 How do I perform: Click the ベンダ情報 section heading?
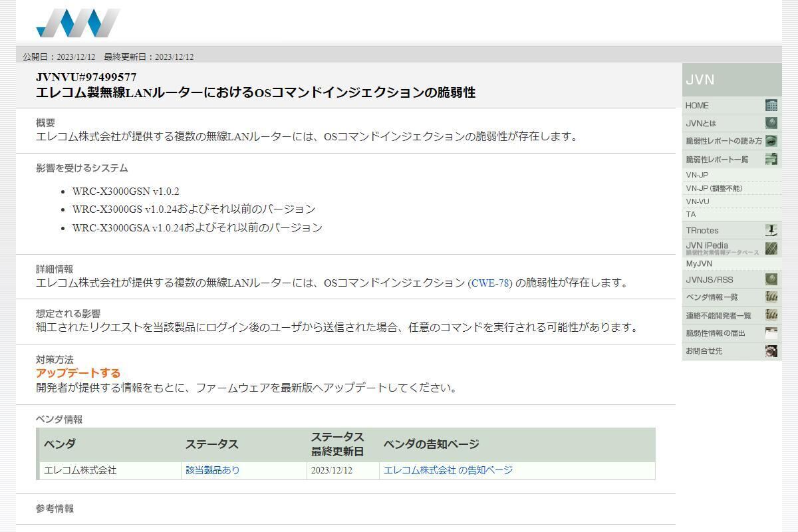coord(59,420)
